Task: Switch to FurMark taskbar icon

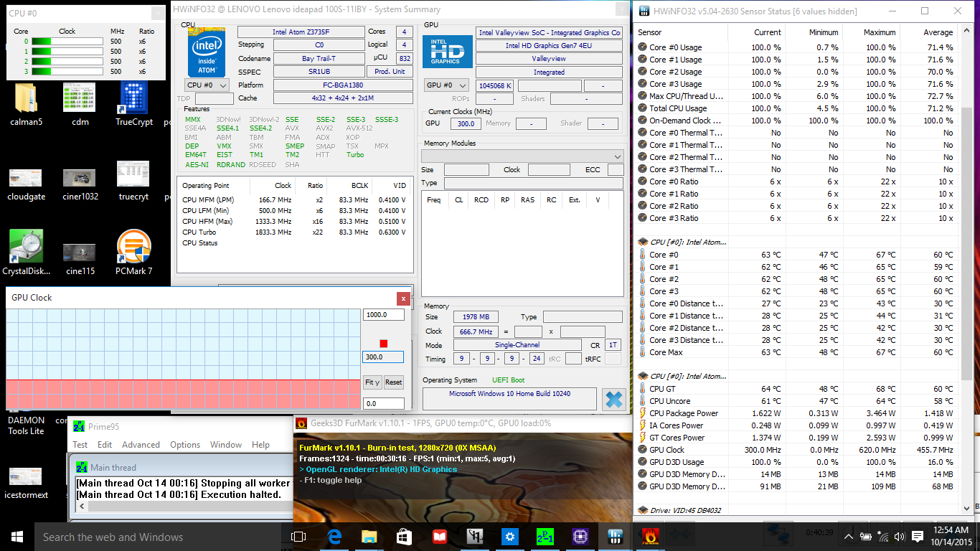Action: pos(650,537)
